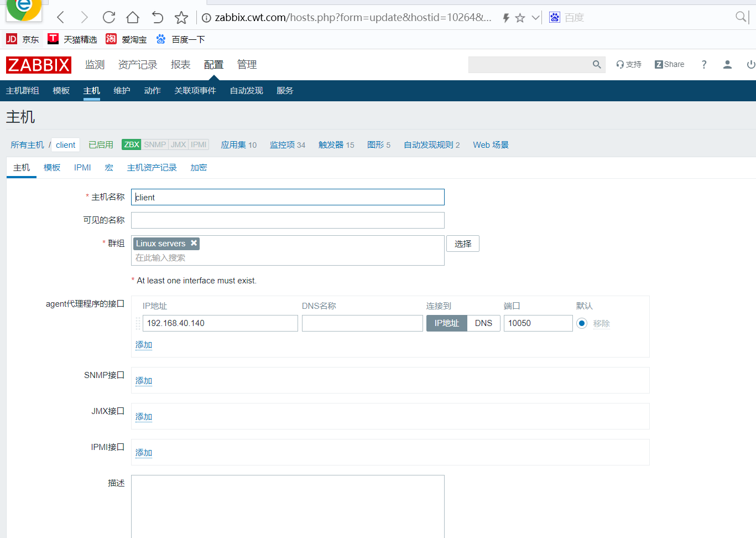Go to 关联项事件 submenu
This screenshot has width=756, height=538.
pos(195,91)
